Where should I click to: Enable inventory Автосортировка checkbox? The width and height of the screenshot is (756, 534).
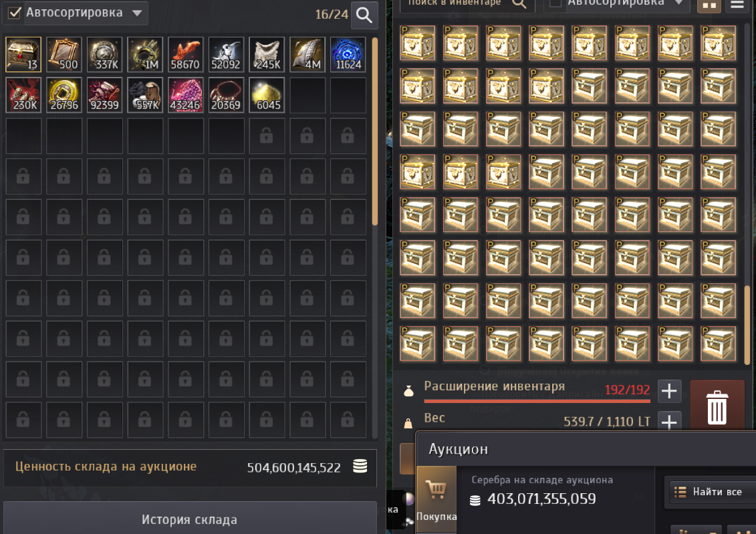point(555,3)
